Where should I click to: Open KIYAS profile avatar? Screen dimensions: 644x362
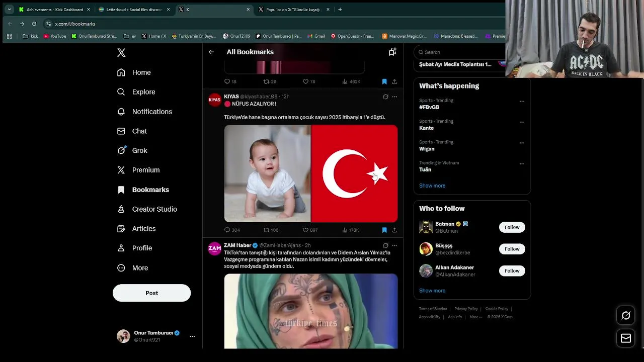215,100
